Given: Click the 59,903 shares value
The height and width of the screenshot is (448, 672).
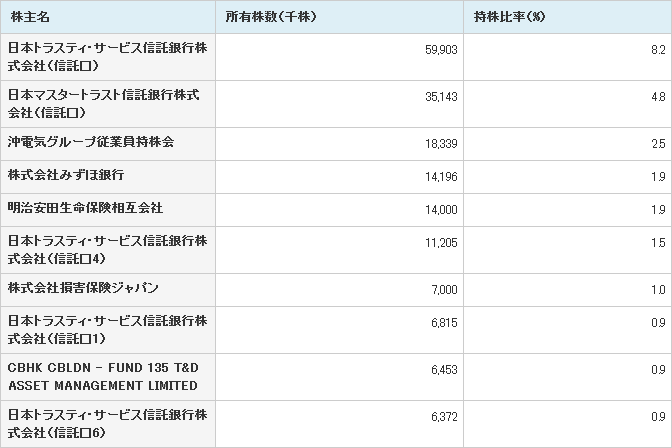Looking at the screenshot, I should [441, 50].
